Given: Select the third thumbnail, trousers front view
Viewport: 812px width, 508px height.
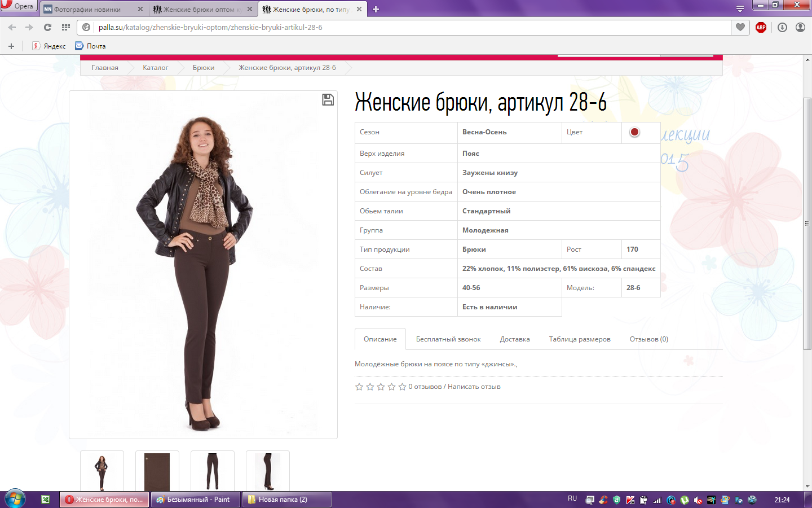Looking at the screenshot, I should click(x=213, y=471).
